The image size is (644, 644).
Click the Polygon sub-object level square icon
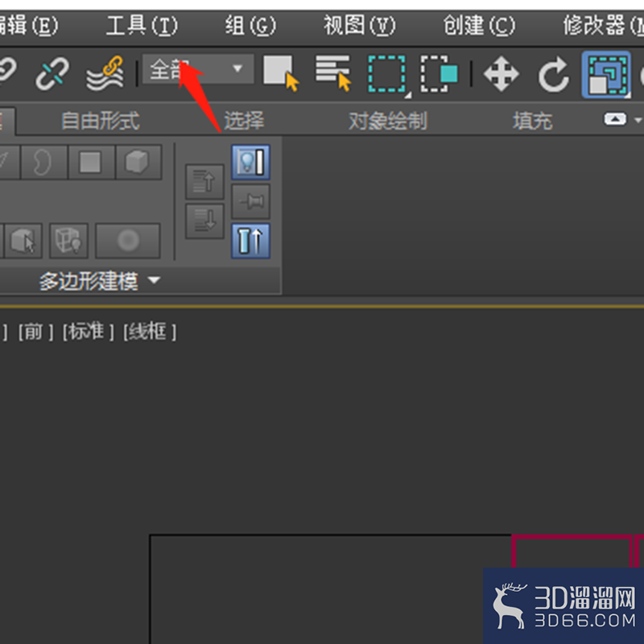tap(91, 162)
